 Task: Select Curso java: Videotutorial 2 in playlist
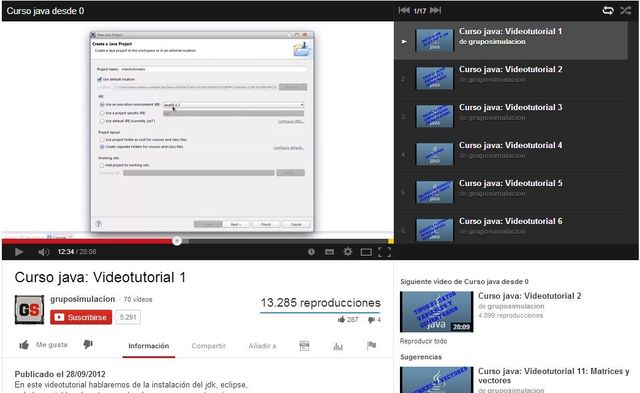[x=511, y=78]
